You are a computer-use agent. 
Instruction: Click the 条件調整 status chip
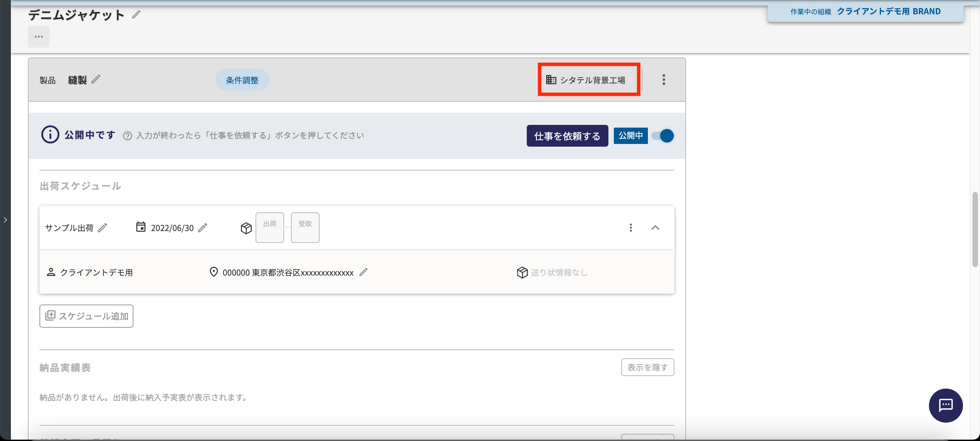tap(242, 80)
